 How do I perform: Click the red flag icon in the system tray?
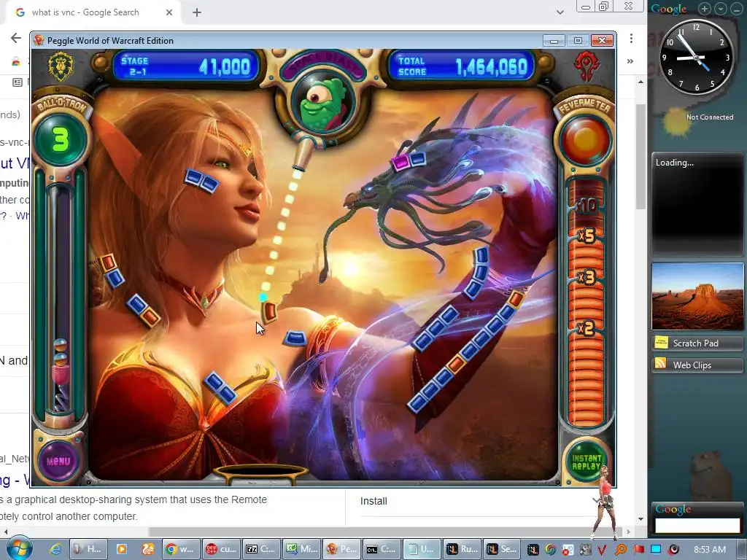tap(638, 550)
